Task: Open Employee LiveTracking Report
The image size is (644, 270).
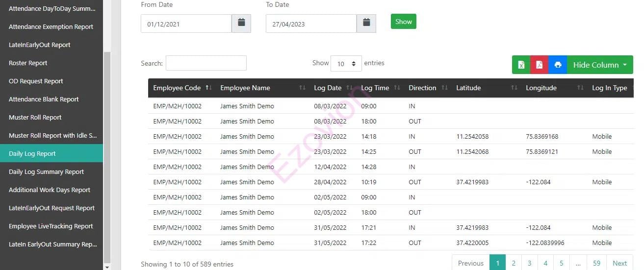Action: 52,226
